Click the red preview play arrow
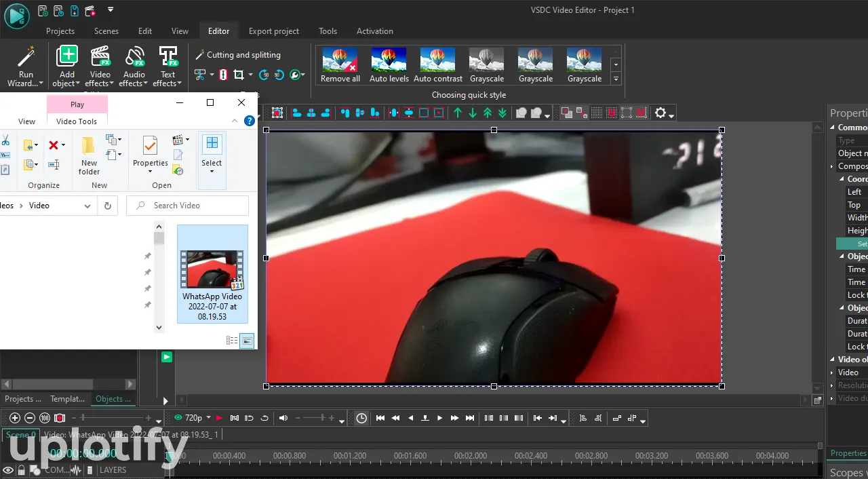The width and height of the screenshot is (868, 479). (x=219, y=418)
